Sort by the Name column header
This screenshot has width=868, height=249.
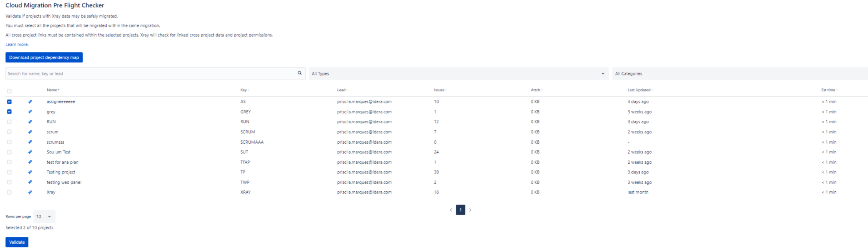(x=53, y=90)
